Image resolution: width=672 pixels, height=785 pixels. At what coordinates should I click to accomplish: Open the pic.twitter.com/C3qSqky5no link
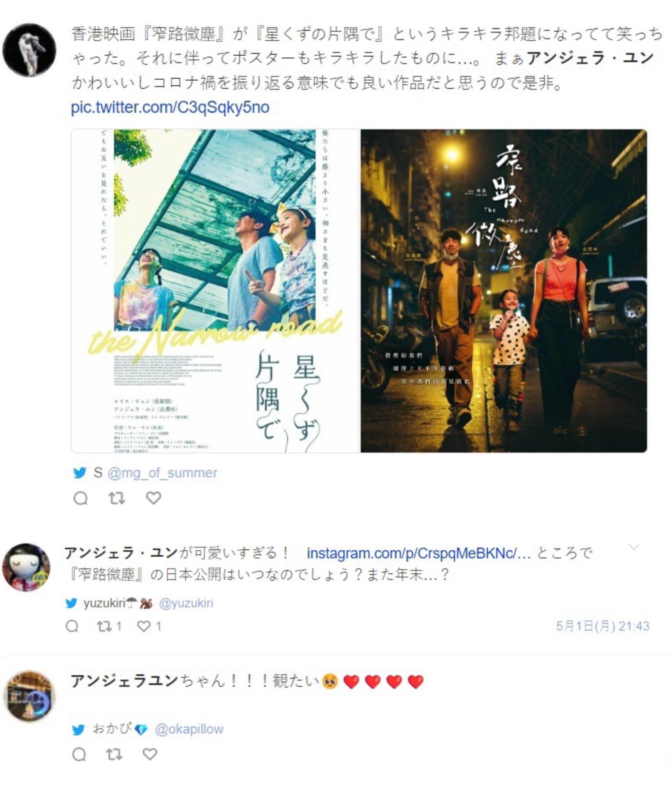[170, 107]
